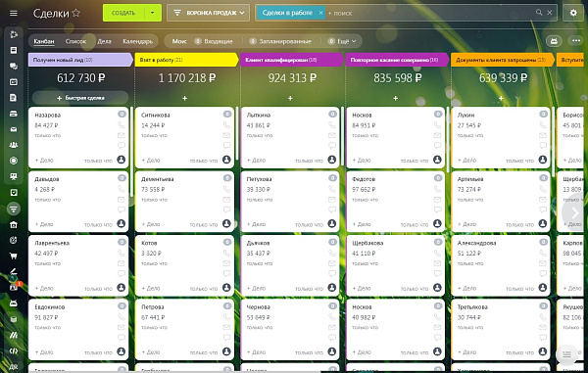Remove the Сделки в работе filter chip
588x373 pixels.
[321, 13]
